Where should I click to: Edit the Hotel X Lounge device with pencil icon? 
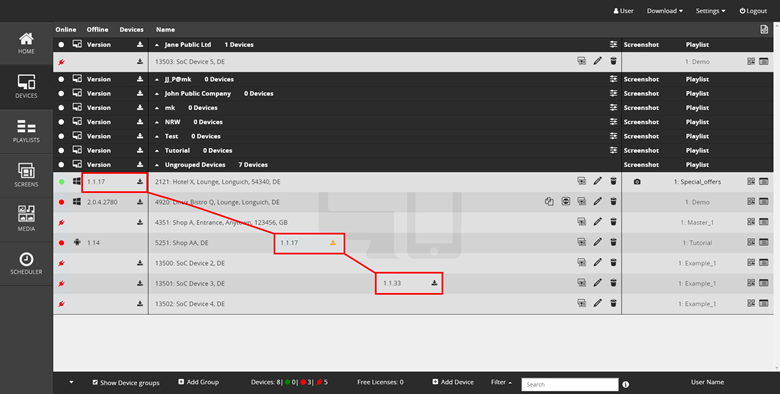[x=597, y=182]
